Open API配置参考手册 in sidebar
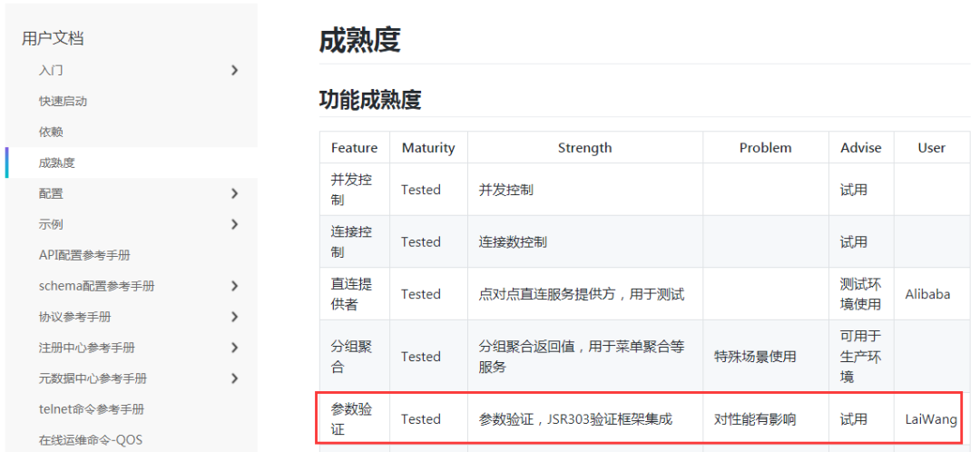Screen dimensions: 980x452 coord(84,255)
